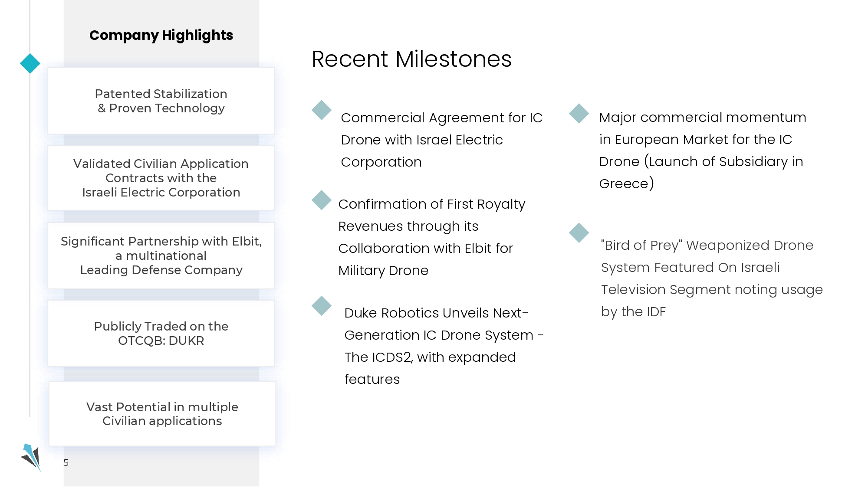Click the Duke Robotics Unveils Next-Generation text
Screen dimensions: 868x488
coord(444,346)
